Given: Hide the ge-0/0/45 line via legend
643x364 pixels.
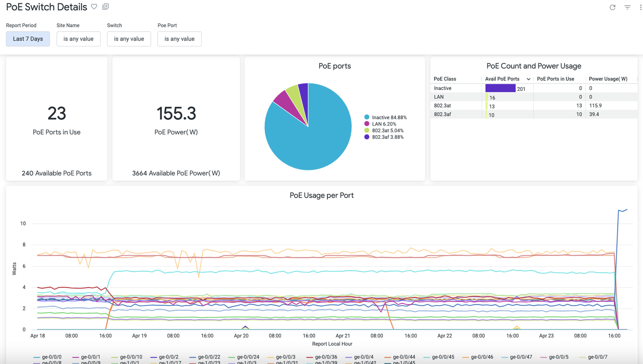Looking at the screenshot, I should (x=438, y=357).
